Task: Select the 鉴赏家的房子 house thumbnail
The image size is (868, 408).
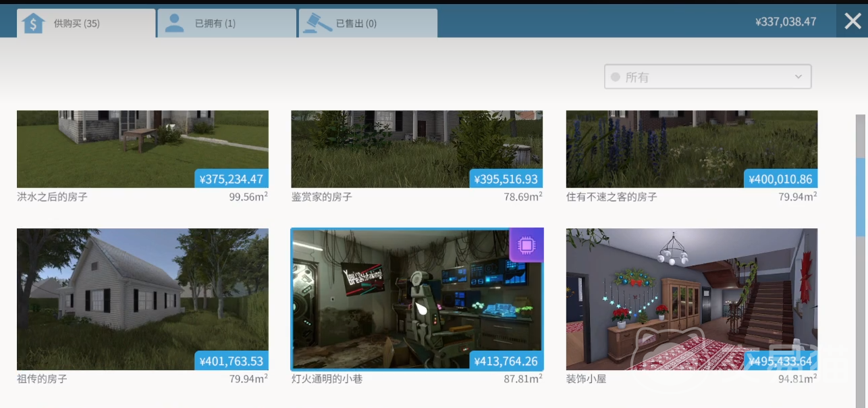Action: coord(416,149)
